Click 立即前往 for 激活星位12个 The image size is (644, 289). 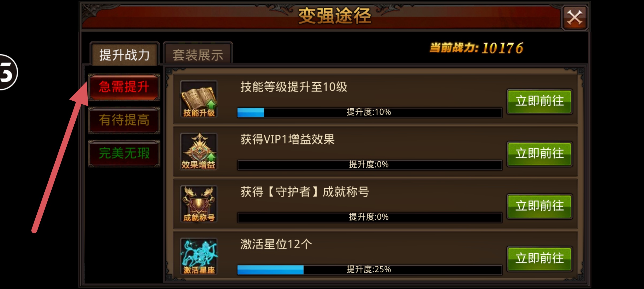[539, 259]
